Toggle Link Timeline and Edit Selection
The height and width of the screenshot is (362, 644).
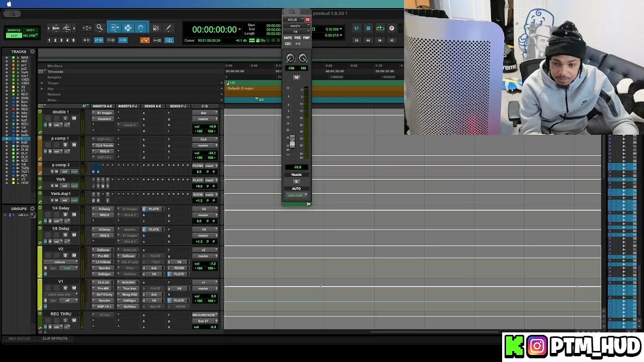pos(99,40)
